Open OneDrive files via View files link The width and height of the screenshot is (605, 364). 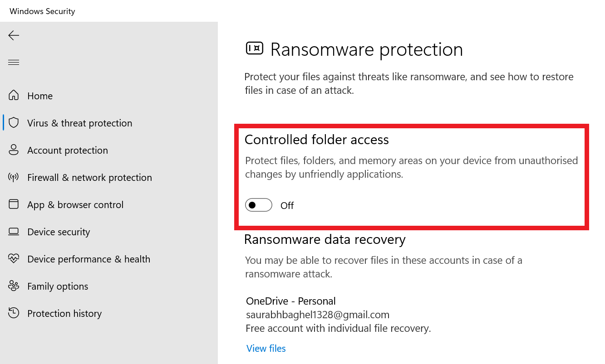(x=266, y=348)
